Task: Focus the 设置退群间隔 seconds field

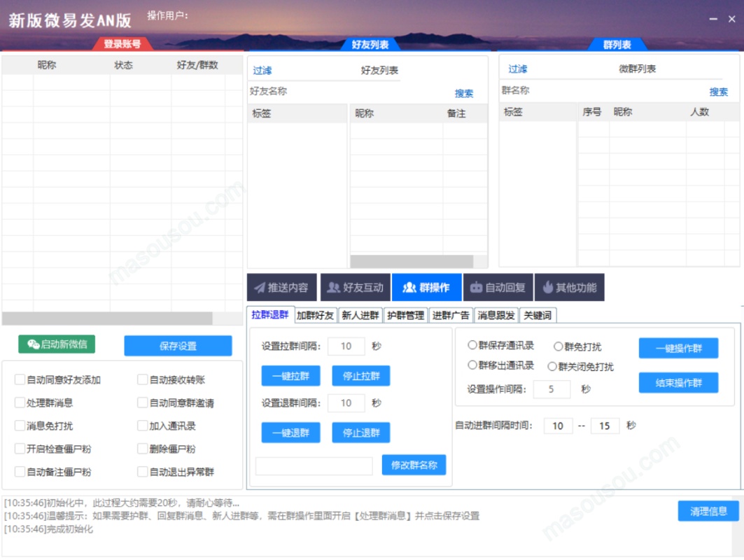Action: click(x=346, y=403)
